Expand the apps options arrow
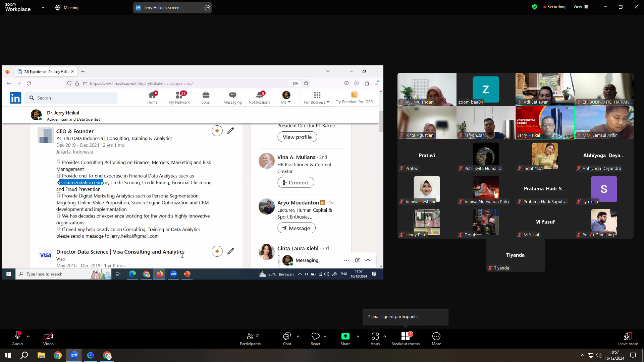The height and width of the screenshot is (362, 644). click(385, 336)
